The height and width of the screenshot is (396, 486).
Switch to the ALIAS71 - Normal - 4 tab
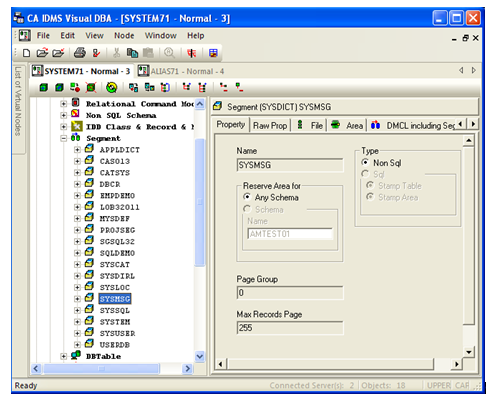181,71
